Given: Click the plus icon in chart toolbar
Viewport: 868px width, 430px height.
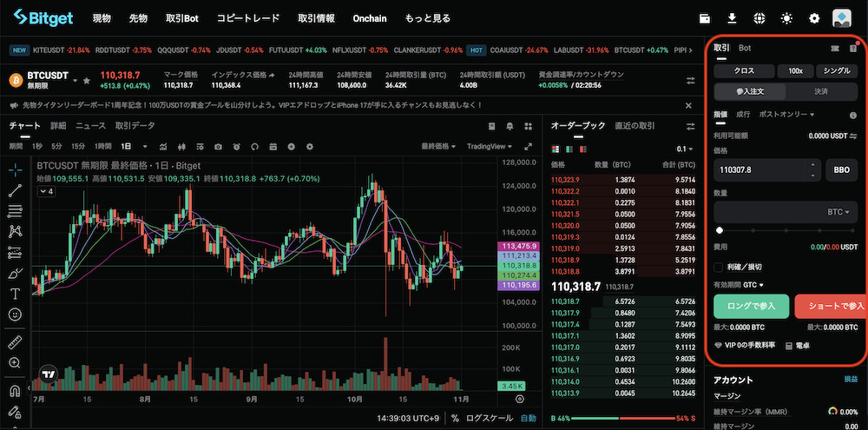Looking at the screenshot, I should pyautogui.click(x=291, y=147).
